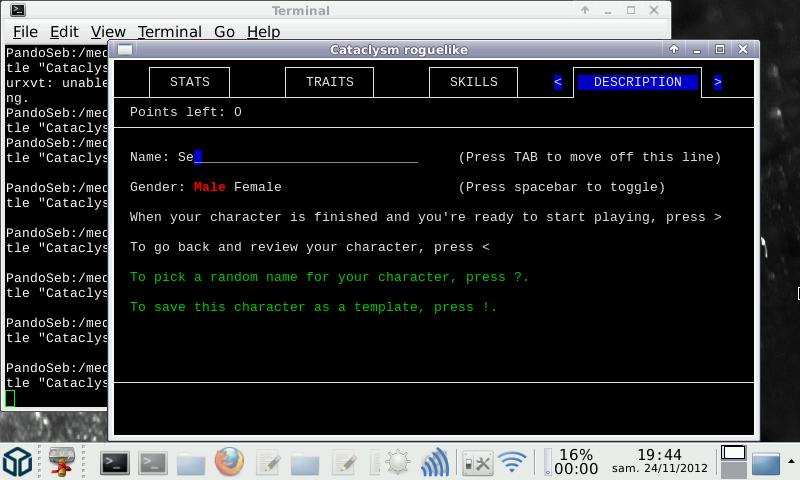Open the first folder taskbar item
Screen dimensions: 800x480
point(191,464)
